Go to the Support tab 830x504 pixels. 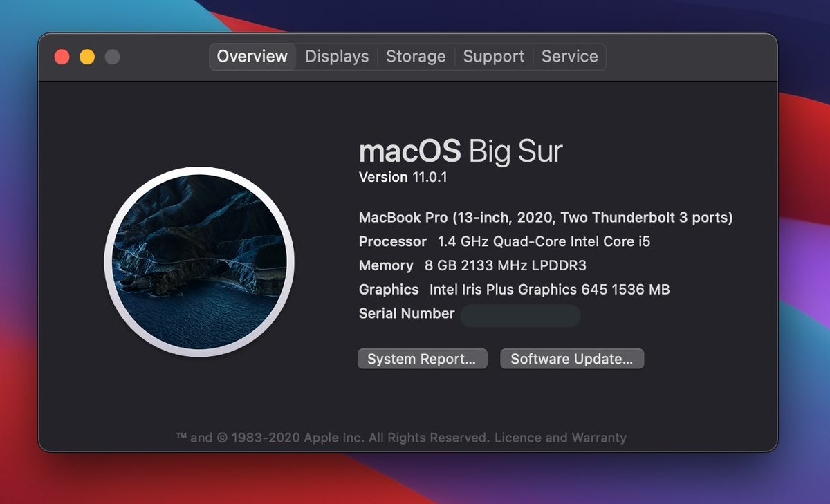pos(494,57)
